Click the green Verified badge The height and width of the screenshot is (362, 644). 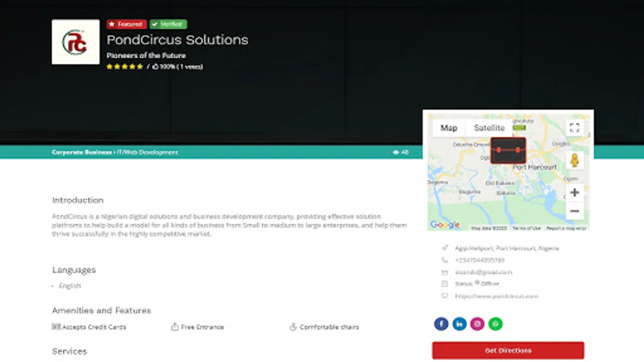pyautogui.click(x=168, y=24)
